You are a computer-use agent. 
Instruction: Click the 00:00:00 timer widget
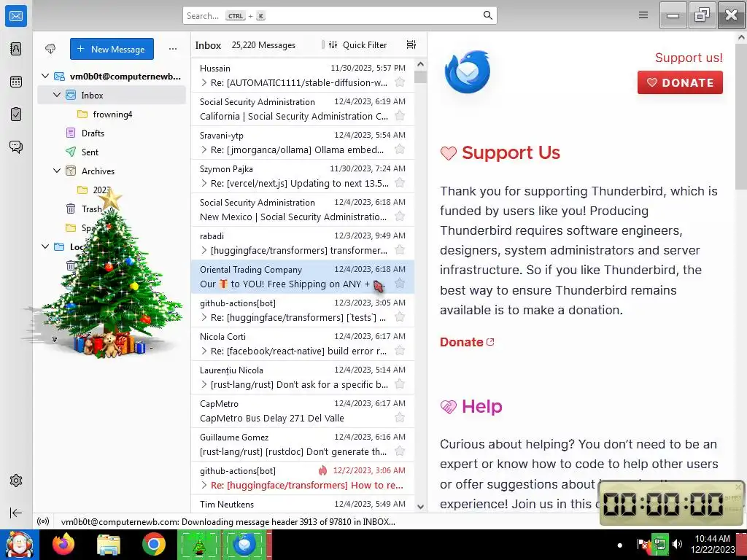(671, 503)
